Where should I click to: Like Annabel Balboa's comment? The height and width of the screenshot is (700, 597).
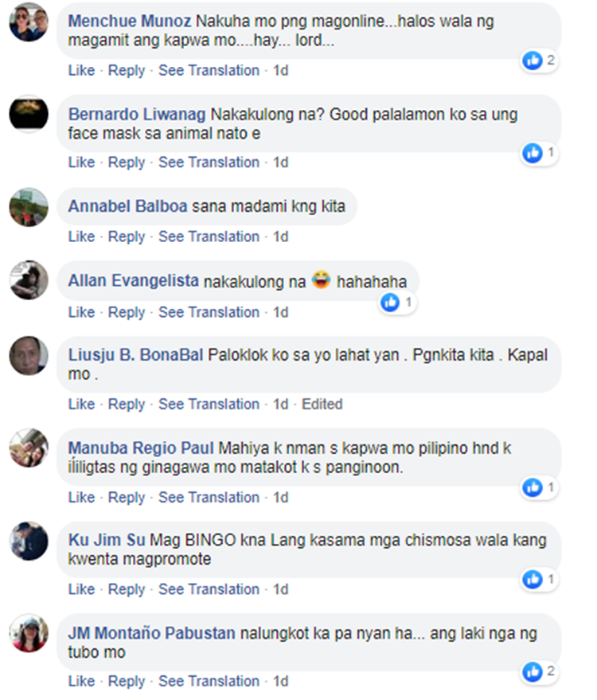(81, 237)
